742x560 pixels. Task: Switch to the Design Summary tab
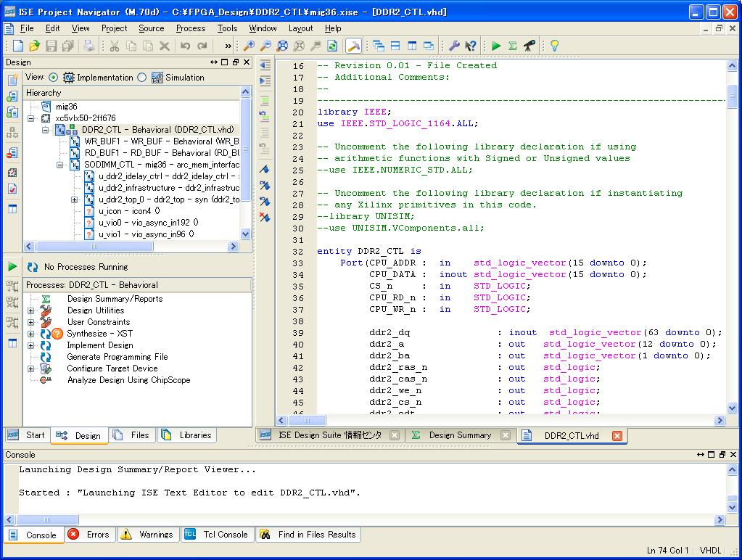coord(460,435)
